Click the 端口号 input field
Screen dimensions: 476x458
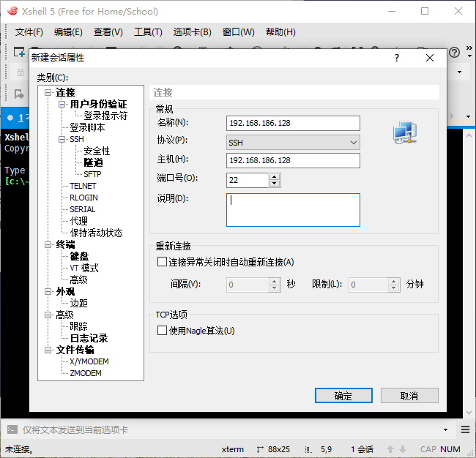coord(247,180)
